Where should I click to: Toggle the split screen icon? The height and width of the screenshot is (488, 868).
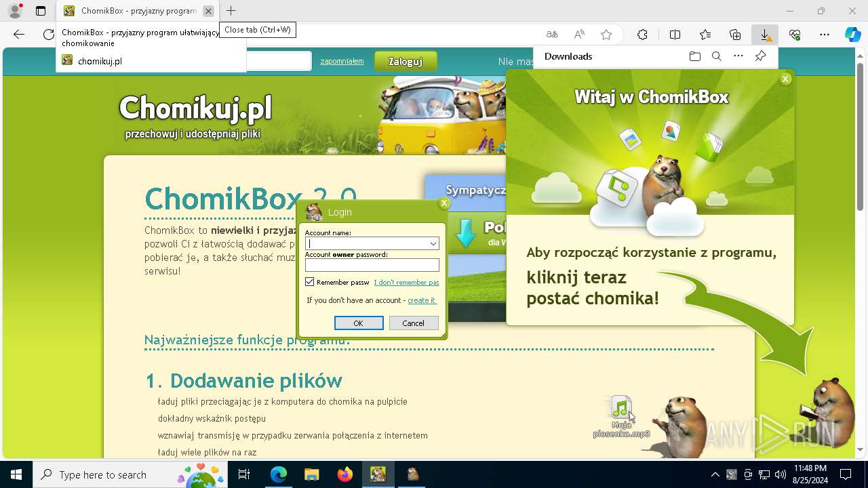pyautogui.click(x=675, y=35)
